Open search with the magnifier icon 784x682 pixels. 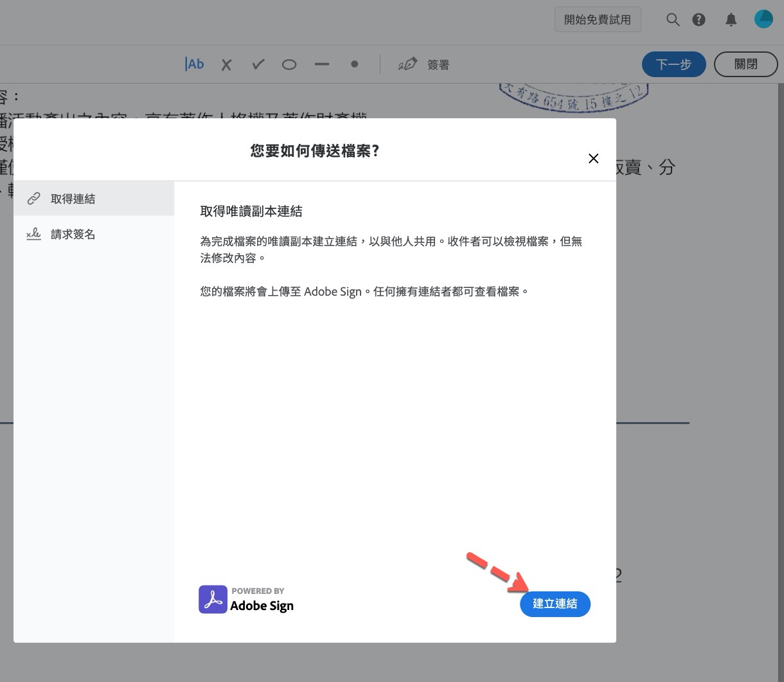click(x=673, y=20)
